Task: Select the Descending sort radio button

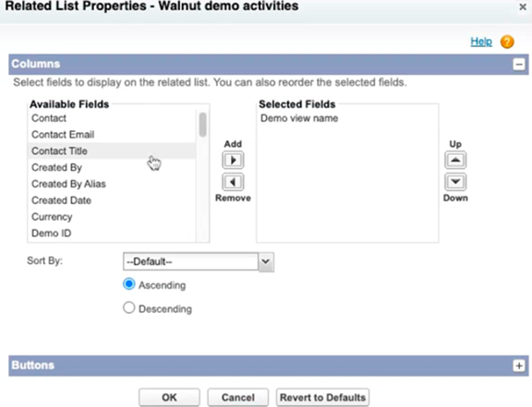Action: click(x=129, y=307)
